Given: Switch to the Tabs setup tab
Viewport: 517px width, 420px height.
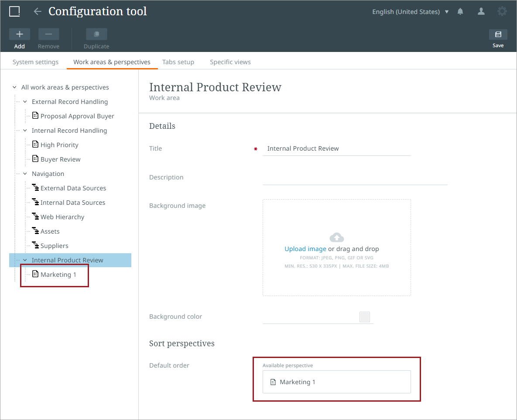Looking at the screenshot, I should click(178, 62).
